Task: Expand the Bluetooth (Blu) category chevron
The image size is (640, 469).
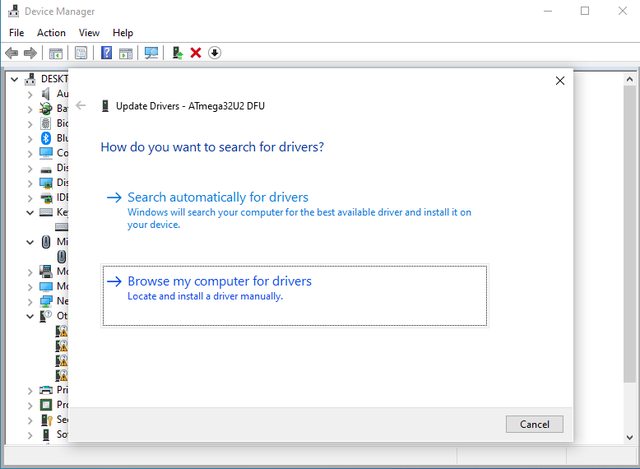Action: [30, 139]
